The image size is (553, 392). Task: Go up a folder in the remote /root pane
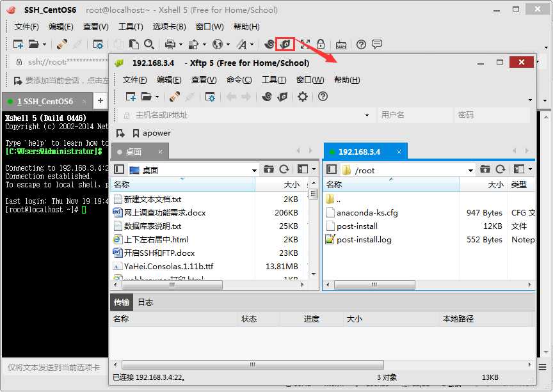(485, 169)
